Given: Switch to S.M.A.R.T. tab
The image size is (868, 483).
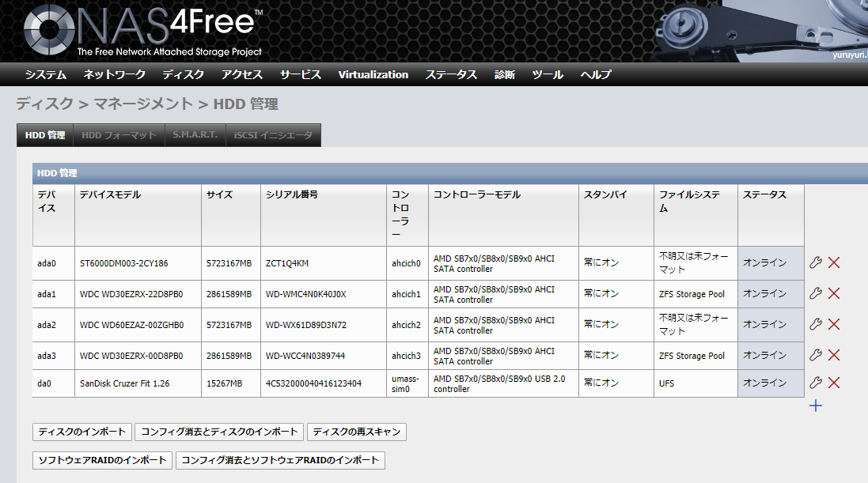Looking at the screenshot, I should click(195, 135).
